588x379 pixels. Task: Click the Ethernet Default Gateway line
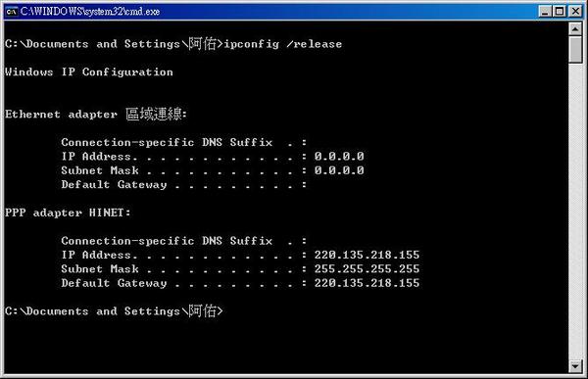pyautogui.click(x=184, y=184)
